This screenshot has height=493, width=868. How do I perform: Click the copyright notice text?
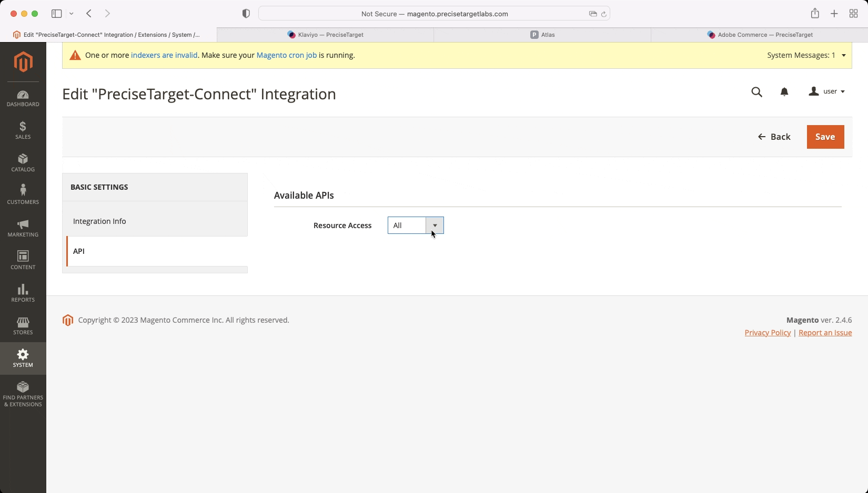[184, 320]
